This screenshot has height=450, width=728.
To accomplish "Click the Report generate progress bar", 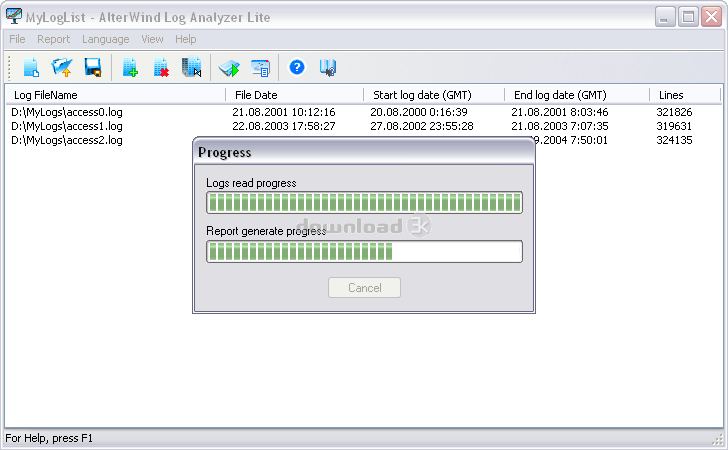I will (x=364, y=252).
